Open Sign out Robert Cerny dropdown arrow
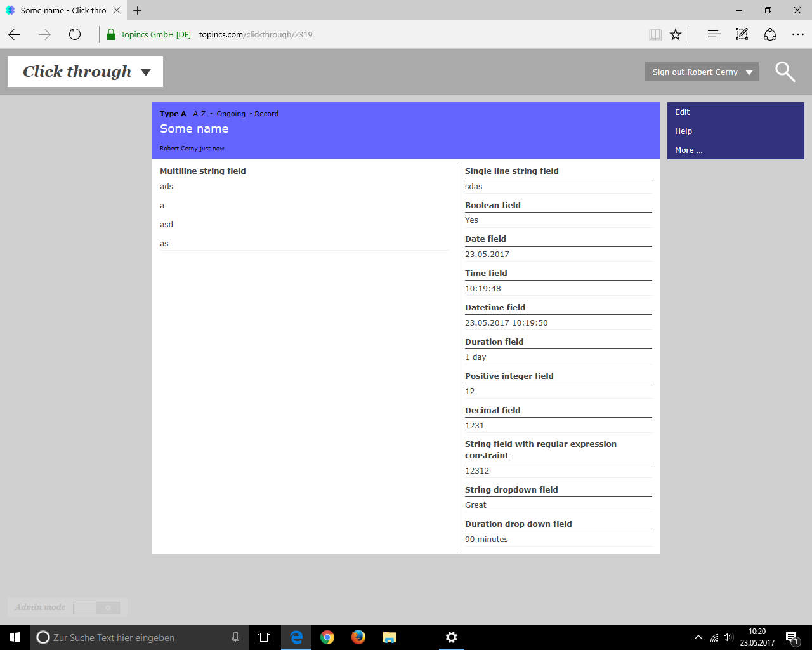812x650 pixels. click(749, 72)
